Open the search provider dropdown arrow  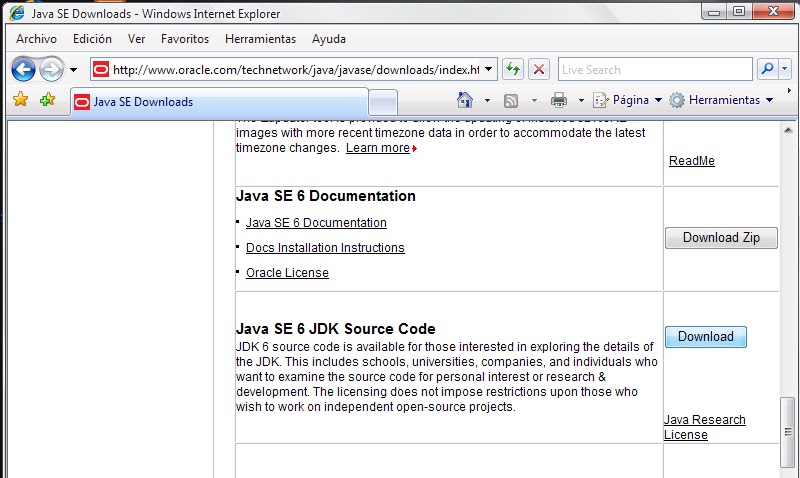785,69
